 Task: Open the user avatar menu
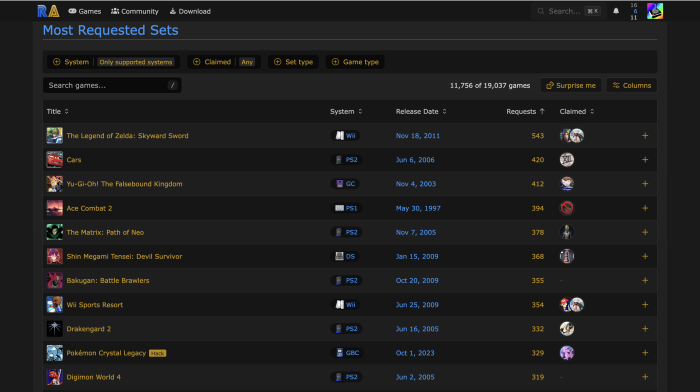tap(655, 11)
